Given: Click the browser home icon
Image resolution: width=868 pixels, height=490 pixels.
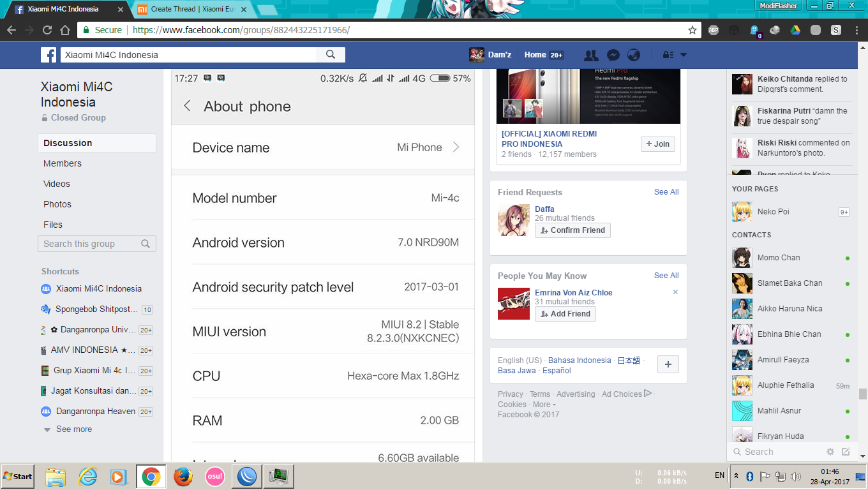Looking at the screenshot, I should click(64, 30).
